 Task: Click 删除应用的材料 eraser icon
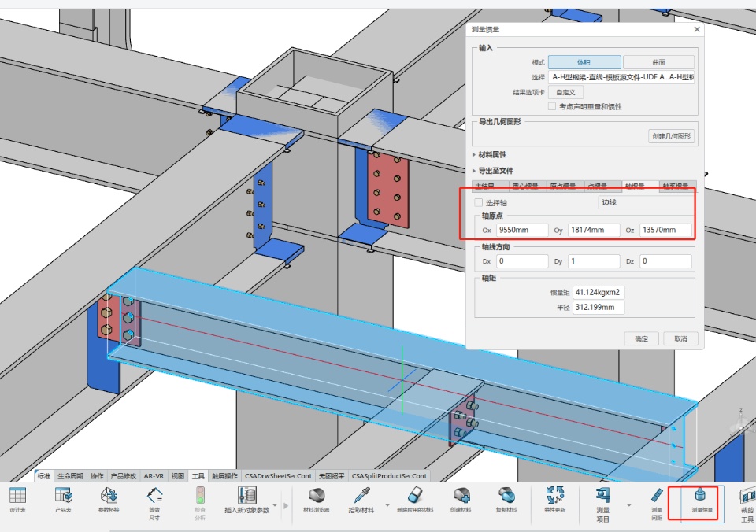[x=415, y=495]
